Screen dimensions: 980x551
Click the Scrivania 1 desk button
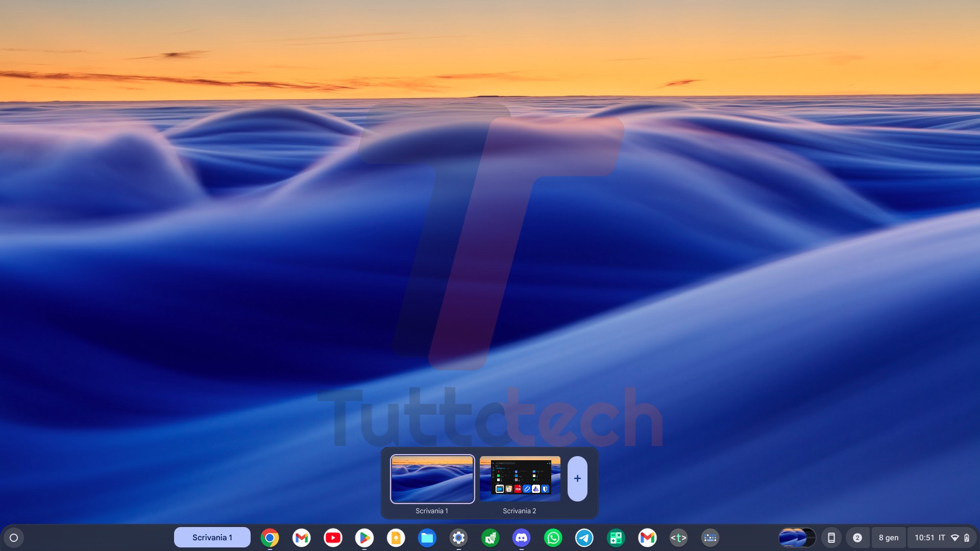212,538
